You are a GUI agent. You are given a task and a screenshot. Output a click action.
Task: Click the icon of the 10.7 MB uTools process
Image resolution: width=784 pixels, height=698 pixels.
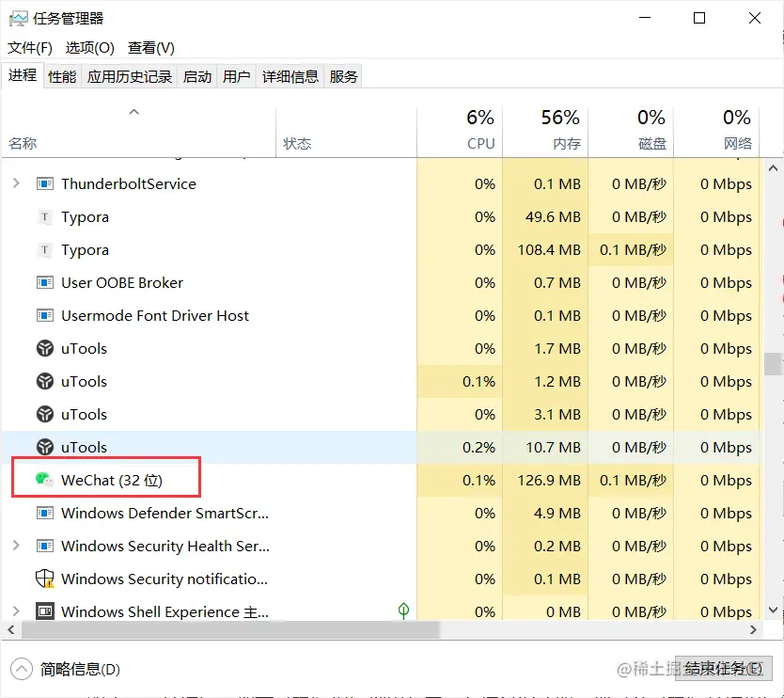point(45,447)
